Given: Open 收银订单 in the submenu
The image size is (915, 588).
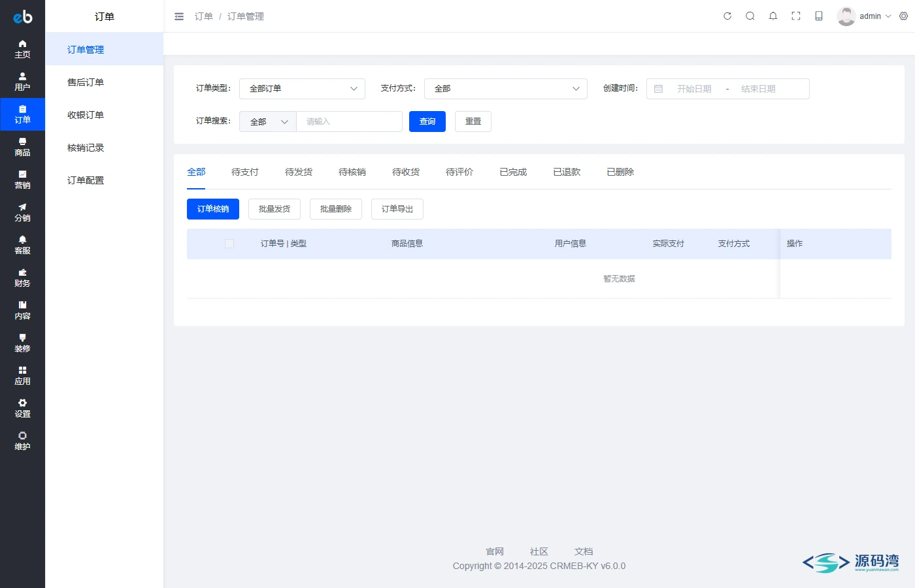Looking at the screenshot, I should tap(105, 115).
